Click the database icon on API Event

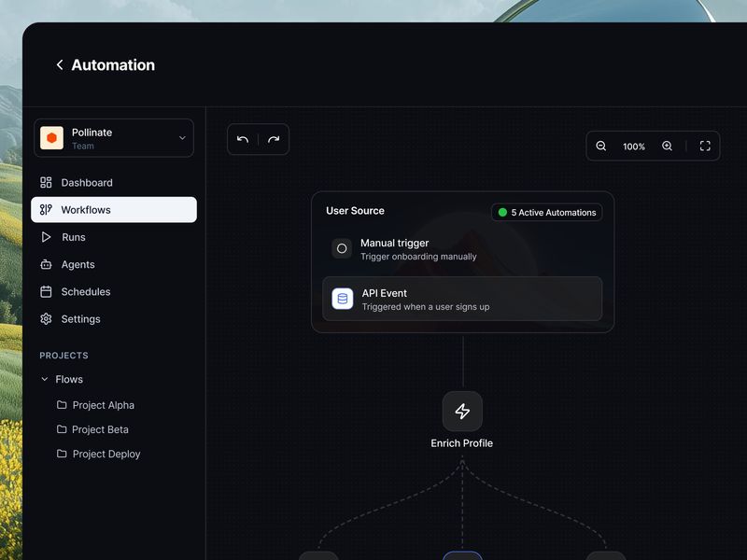click(342, 299)
